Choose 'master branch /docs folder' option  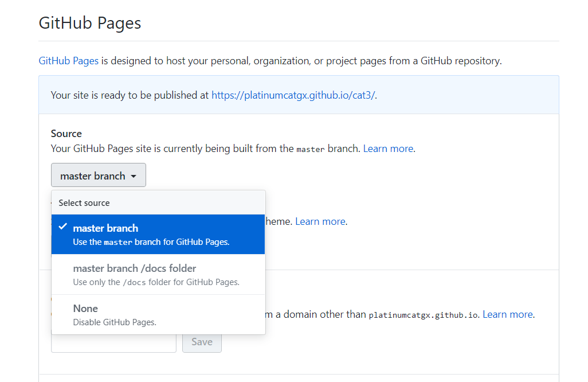[158, 274]
